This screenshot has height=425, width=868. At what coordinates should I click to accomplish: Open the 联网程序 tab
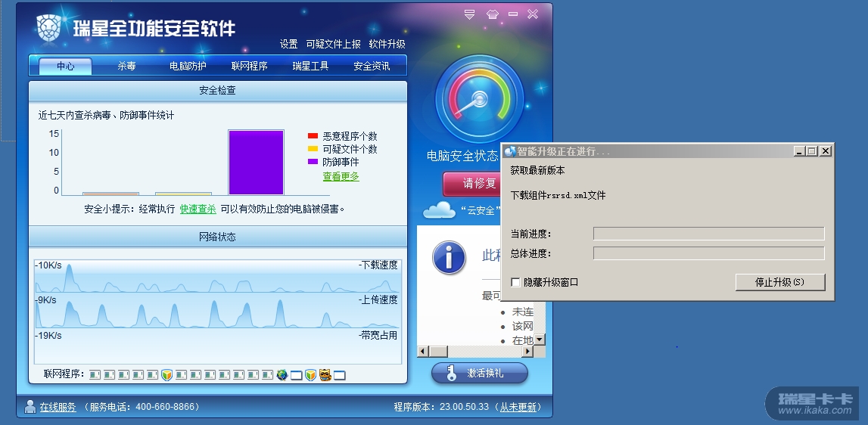click(x=249, y=66)
